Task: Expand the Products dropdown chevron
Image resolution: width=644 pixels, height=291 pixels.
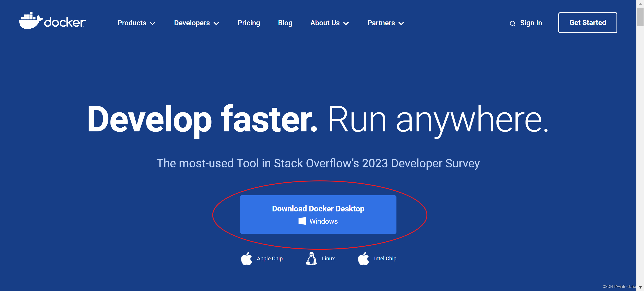Action: tap(153, 23)
